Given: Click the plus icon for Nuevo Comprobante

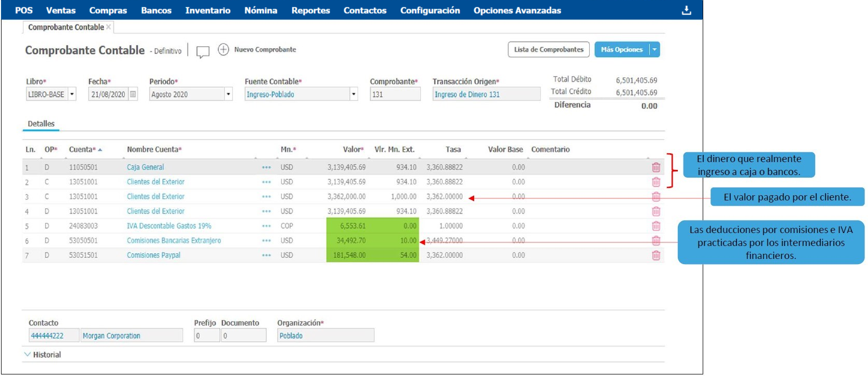Looking at the screenshot, I should click(223, 50).
